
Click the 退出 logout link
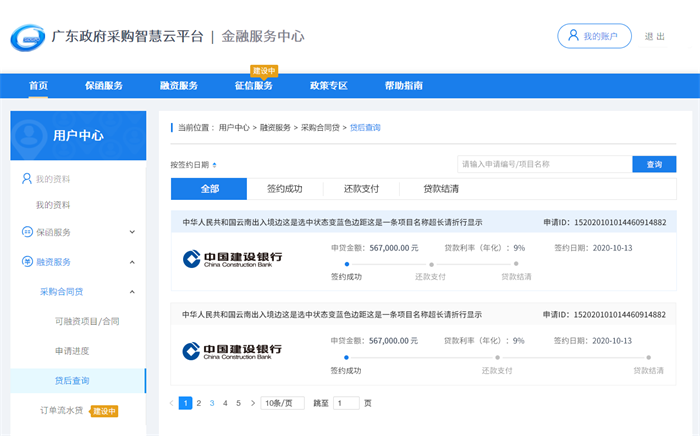coord(654,36)
